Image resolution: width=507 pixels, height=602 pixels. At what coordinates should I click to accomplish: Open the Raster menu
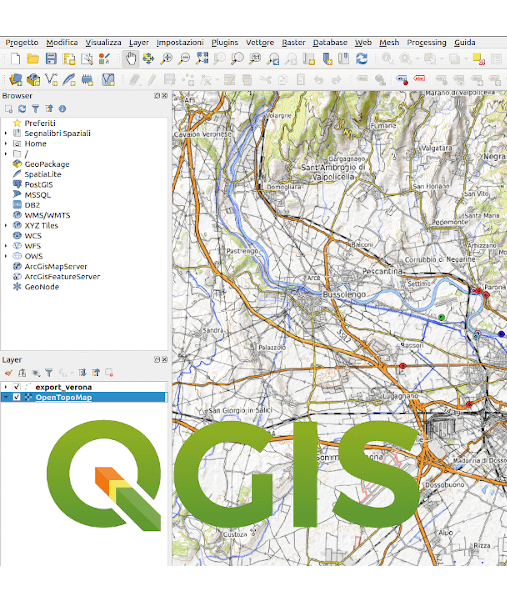(294, 42)
